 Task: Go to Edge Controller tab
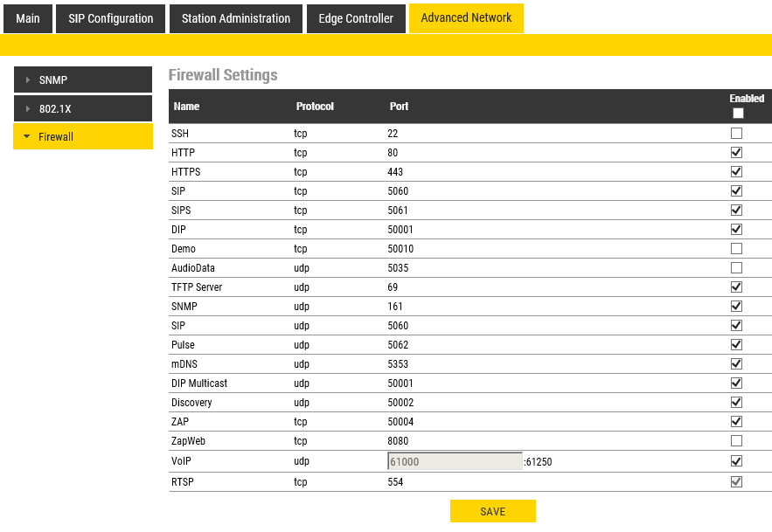[x=356, y=18]
